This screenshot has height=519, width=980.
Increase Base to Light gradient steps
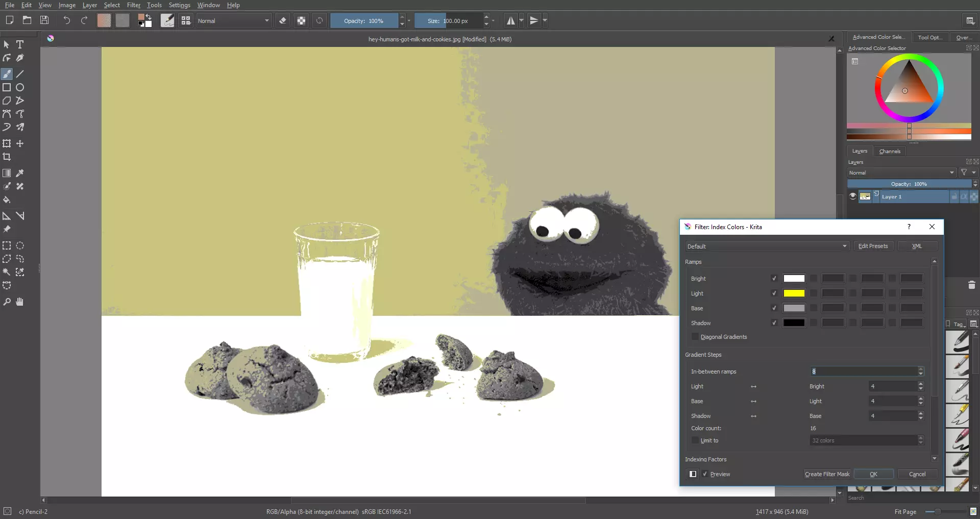click(921, 399)
